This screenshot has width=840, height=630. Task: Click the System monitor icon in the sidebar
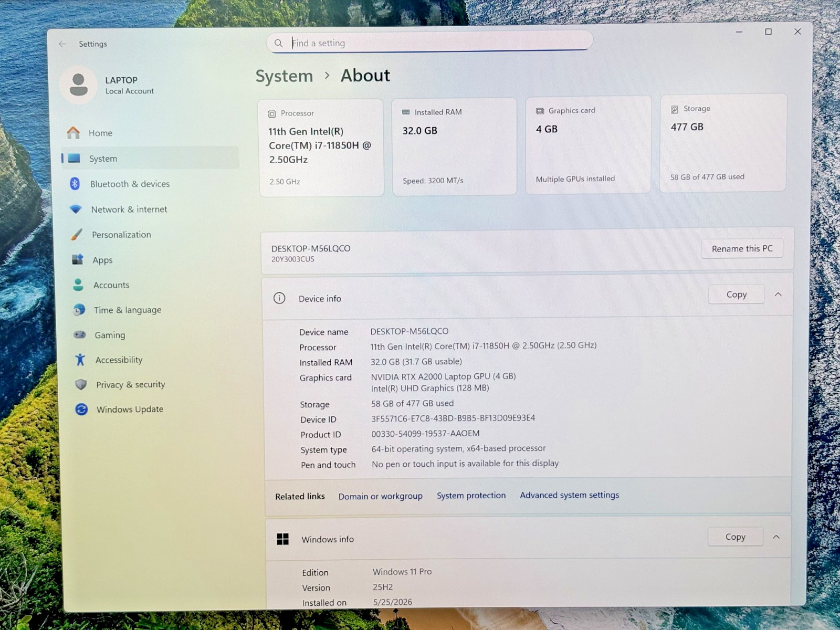point(74,158)
